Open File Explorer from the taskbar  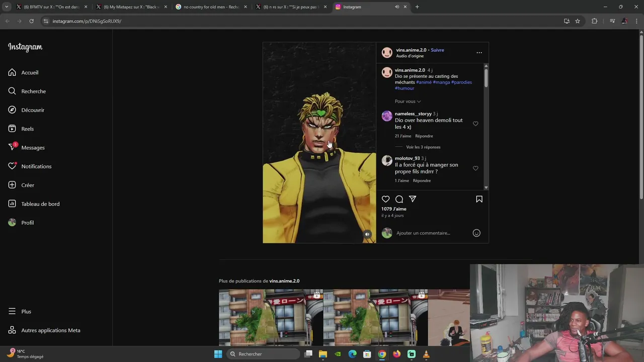323,354
